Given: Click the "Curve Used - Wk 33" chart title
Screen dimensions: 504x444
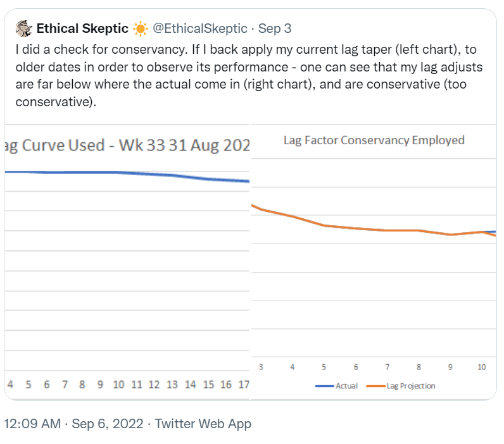Looking at the screenshot, I should coord(127,145).
